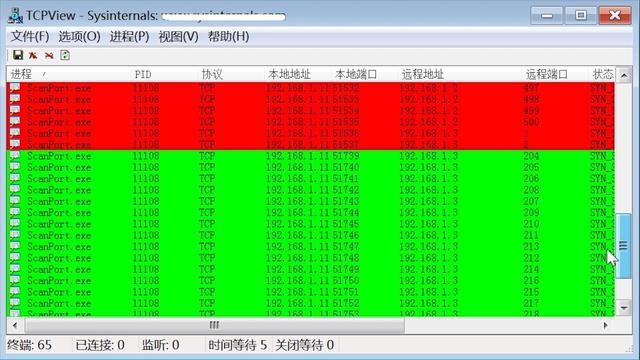Sort by the 协议 column header
Image resolution: width=640 pixels, height=360 pixels.
(232, 74)
